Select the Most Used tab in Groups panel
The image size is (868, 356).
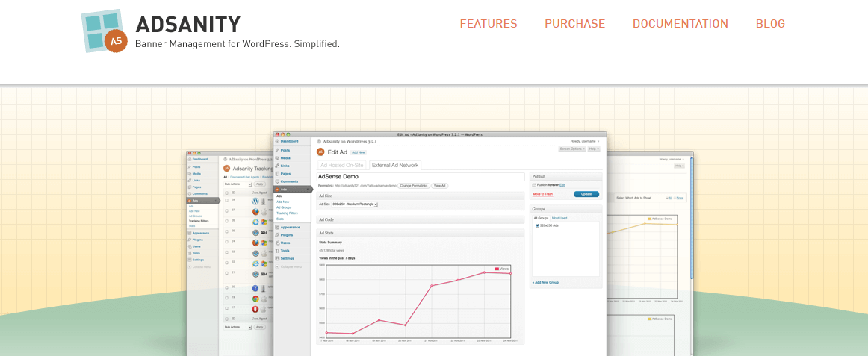(559, 218)
